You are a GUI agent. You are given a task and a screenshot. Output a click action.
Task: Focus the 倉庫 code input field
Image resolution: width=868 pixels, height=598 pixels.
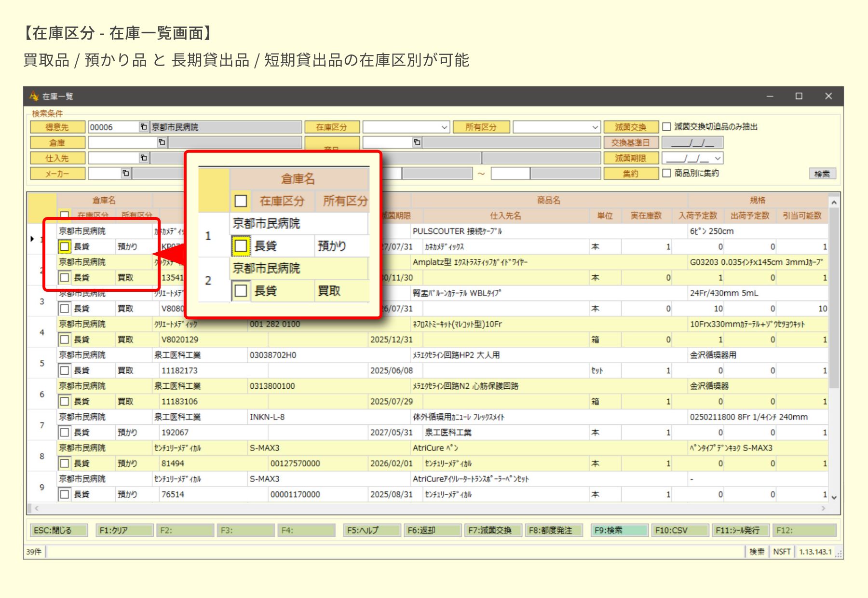tap(123, 143)
